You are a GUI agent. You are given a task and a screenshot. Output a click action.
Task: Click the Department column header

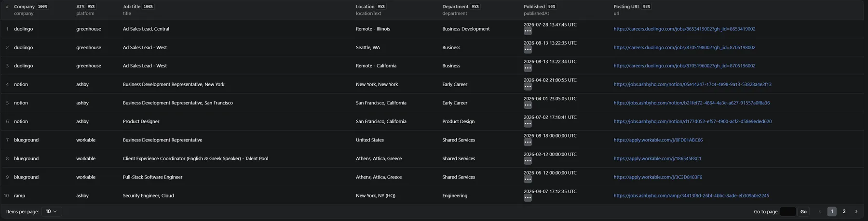coord(455,7)
